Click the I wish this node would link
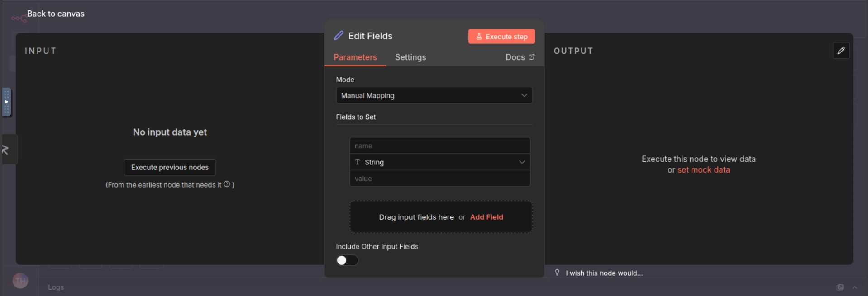This screenshot has height=296, width=868. [604, 273]
